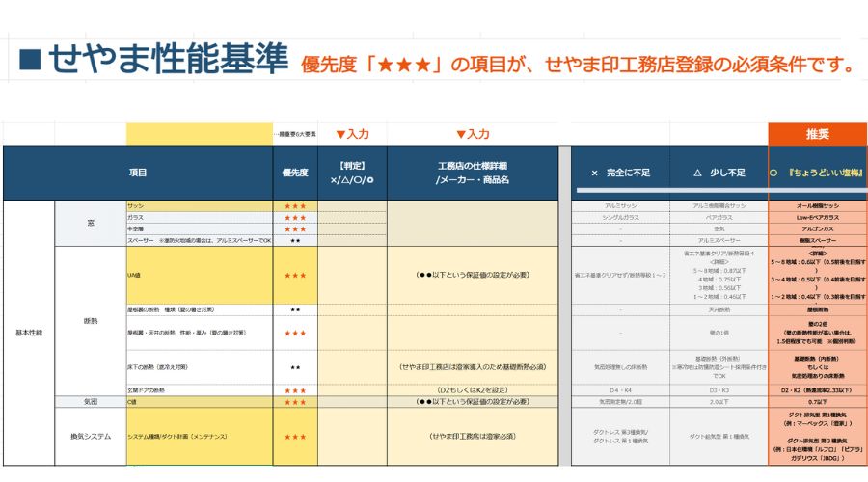
Task: Select the 基本性能 category cell
Action: (29, 333)
